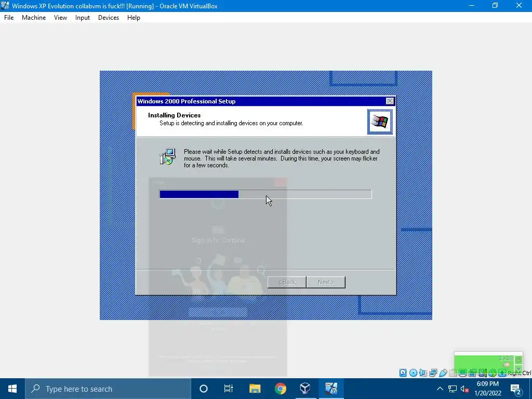Click the audio indicator in VM status bar
Viewport: 532px width, 399px height.
click(x=423, y=373)
